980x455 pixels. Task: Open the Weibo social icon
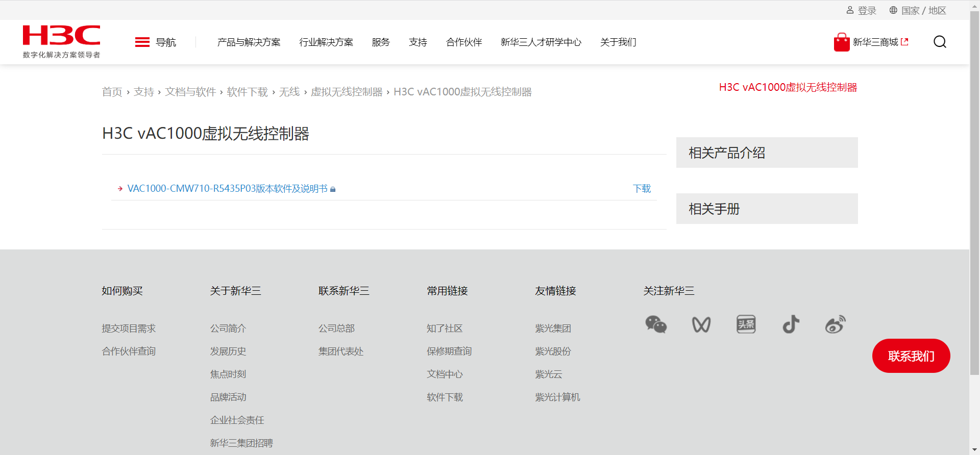point(836,324)
